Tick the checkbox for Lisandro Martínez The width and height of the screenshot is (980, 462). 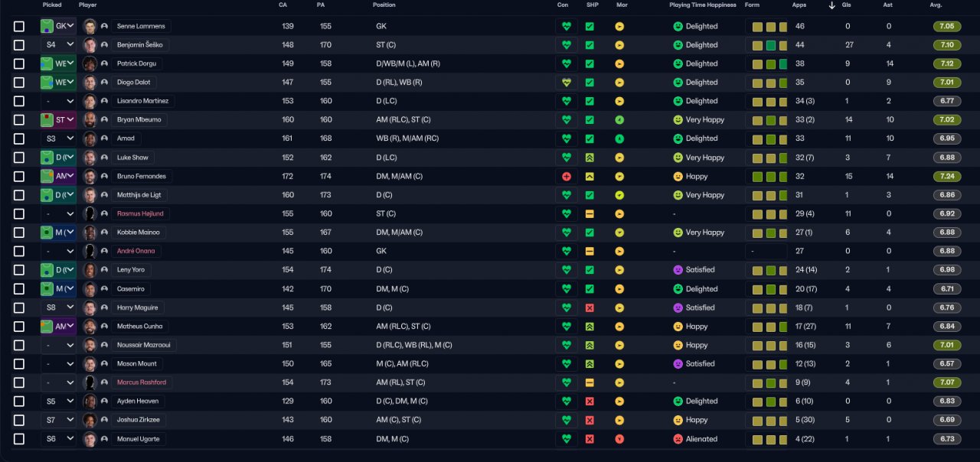pyautogui.click(x=19, y=101)
